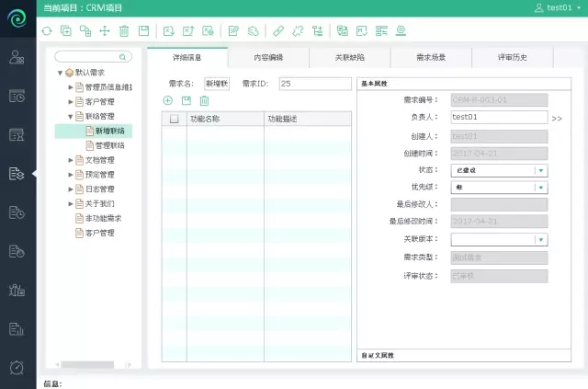Click the delete icon above function table

click(204, 100)
